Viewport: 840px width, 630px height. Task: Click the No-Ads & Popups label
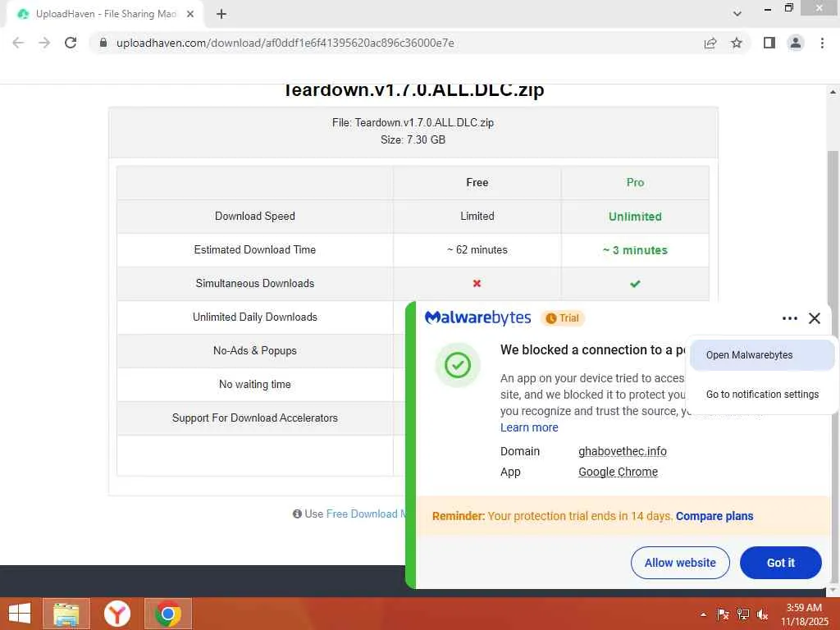[255, 351]
